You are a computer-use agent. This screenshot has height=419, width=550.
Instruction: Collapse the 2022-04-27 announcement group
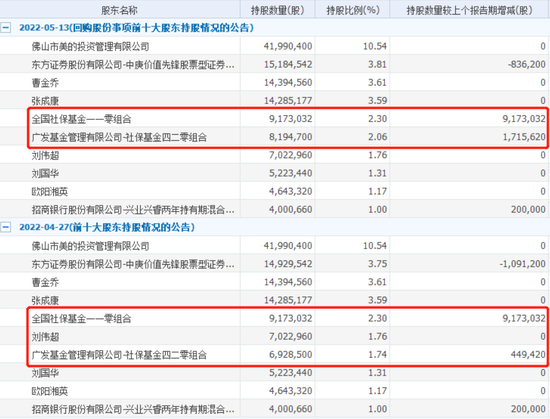click(x=6, y=227)
